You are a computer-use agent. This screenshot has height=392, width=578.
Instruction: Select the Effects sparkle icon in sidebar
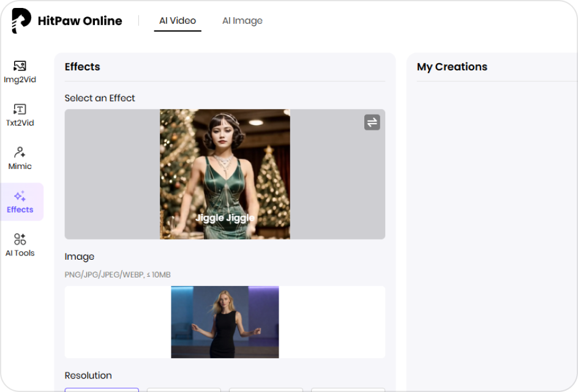coord(20,197)
